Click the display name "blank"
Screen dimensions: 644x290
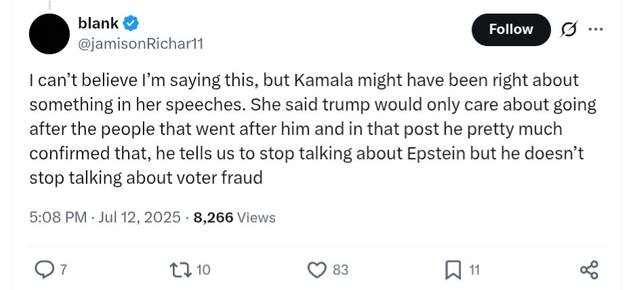[x=98, y=24]
